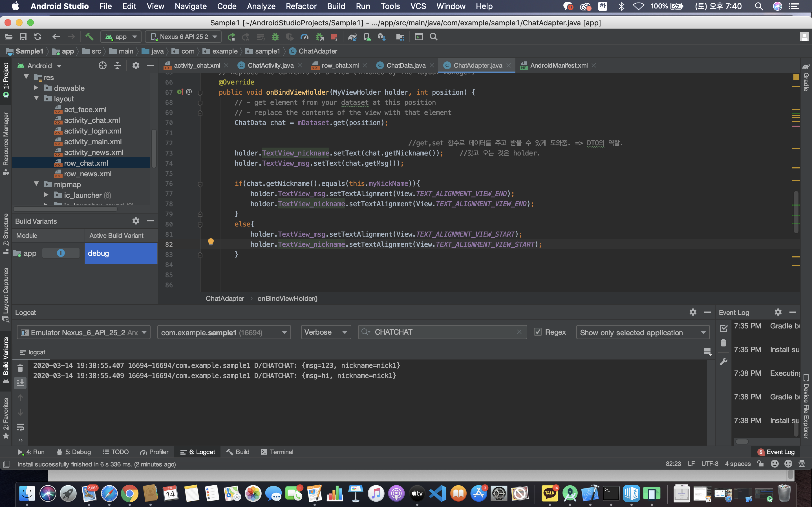Toggle Soft-wrap in logcat side toolbar

click(20, 427)
